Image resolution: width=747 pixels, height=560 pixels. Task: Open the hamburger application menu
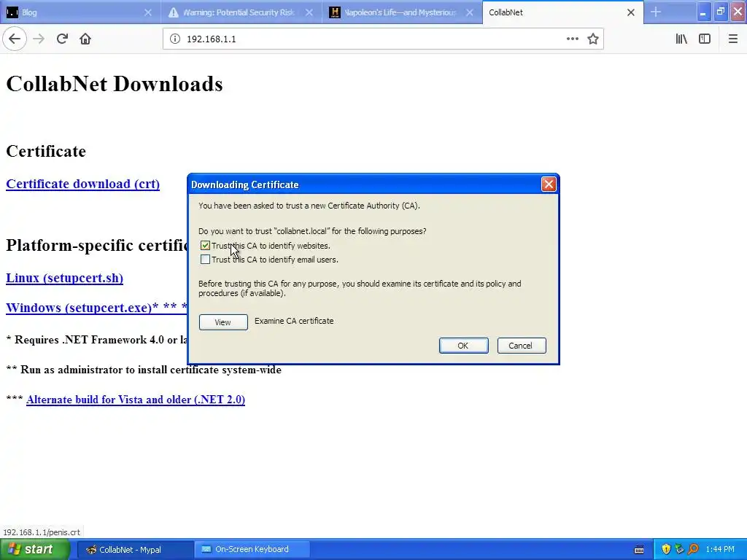pyautogui.click(x=732, y=39)
